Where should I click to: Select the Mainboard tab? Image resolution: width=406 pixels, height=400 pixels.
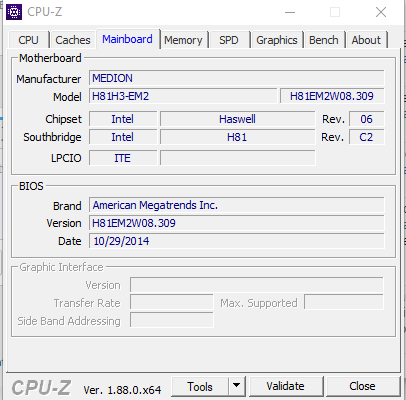(x=128, y=39)
